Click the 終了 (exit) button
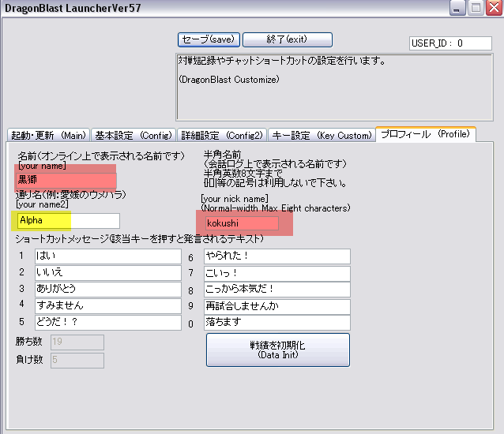The image size is (504, 434). click(x=288, y=39)
